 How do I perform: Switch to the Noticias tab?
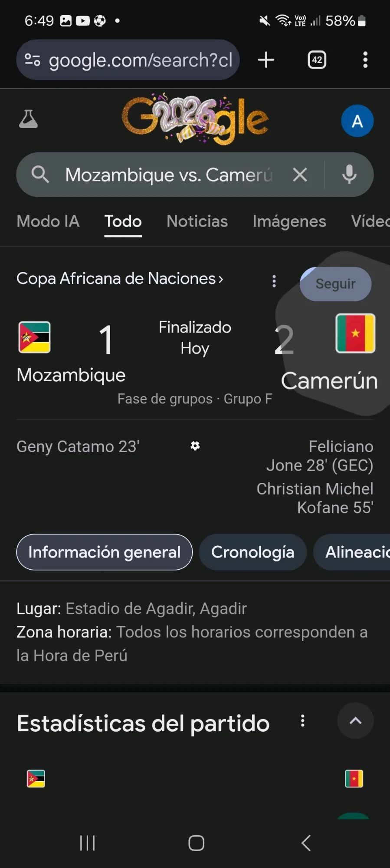coord(197,221)
